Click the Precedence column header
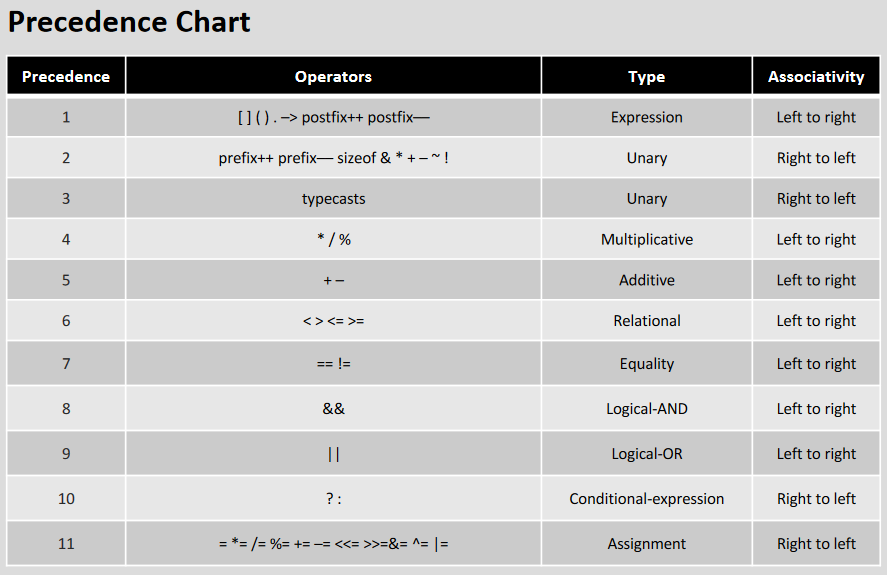This screenshot has width=887, height=575. tap(66, 76)
